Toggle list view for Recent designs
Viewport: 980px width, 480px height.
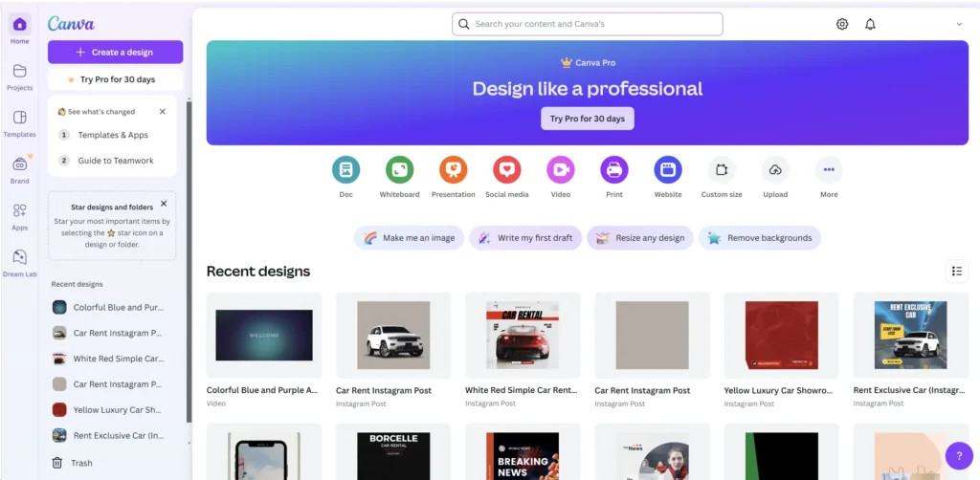[956, 272]
